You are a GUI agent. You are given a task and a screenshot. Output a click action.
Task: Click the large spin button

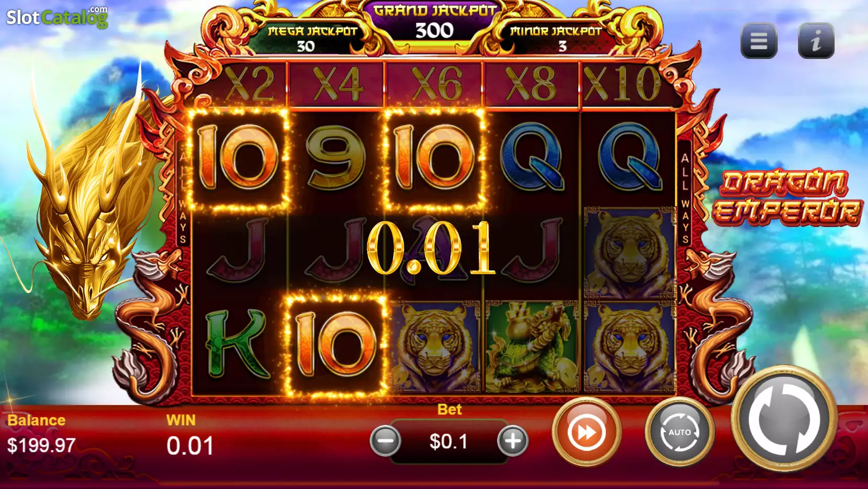pos(784,419)
